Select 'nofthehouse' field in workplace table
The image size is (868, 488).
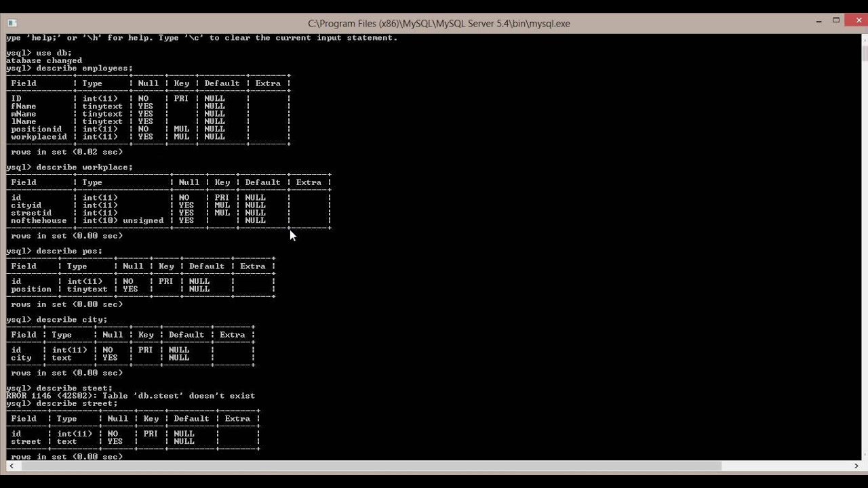[39, 220]
